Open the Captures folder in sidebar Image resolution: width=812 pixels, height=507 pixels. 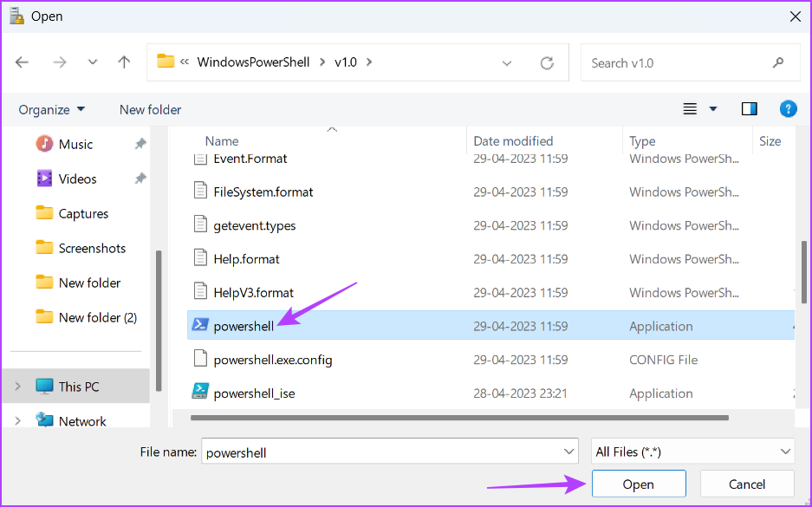[83, 214]
